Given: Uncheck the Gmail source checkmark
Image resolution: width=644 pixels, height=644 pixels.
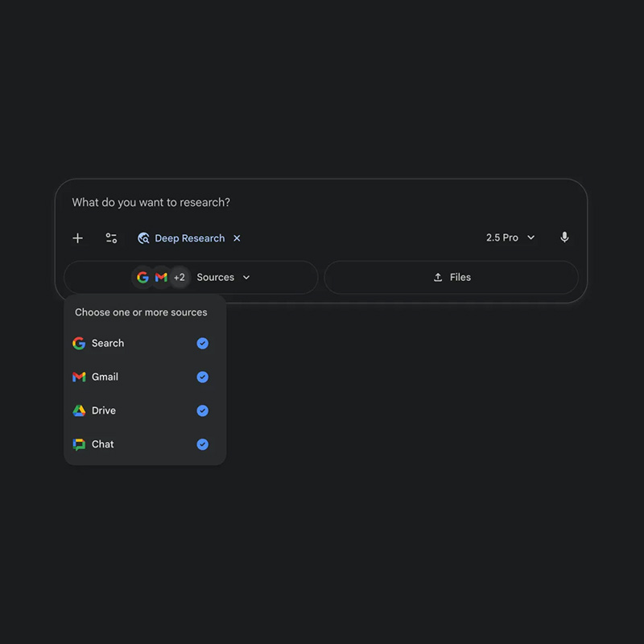Looking at the screenshot, I should point(203,377).
